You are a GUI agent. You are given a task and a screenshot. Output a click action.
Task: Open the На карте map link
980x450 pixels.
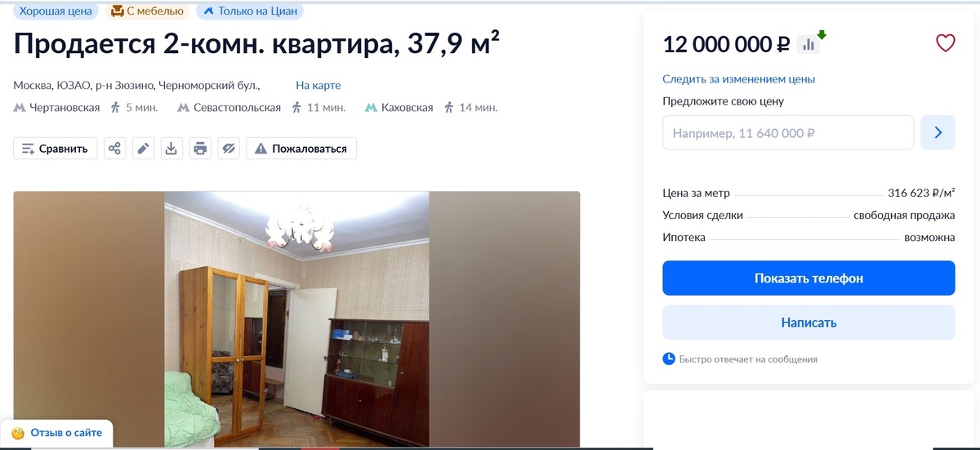pyautogui.click(x=318, y=85)
